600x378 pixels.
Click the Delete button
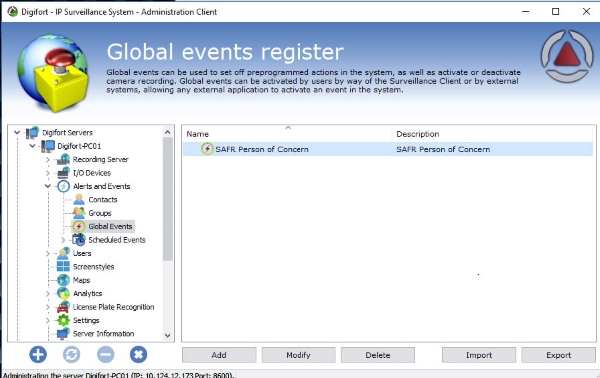(378, 355)
